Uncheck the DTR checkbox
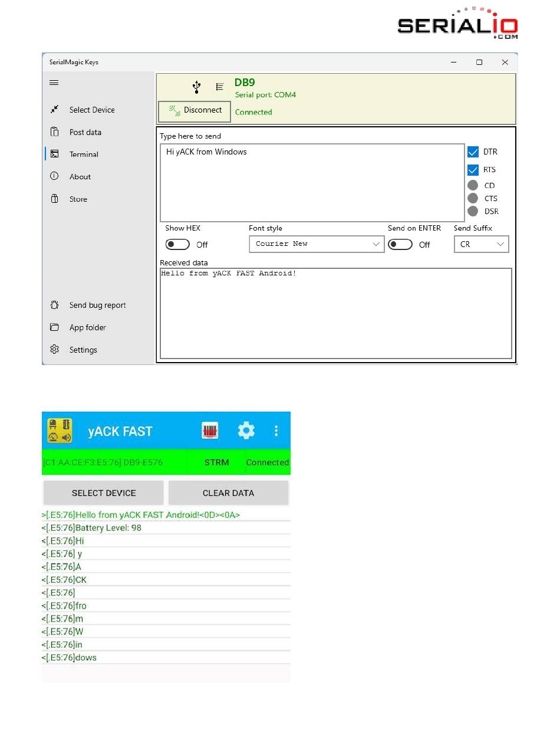This screenshot has width=560, height=743. [473, 152]
